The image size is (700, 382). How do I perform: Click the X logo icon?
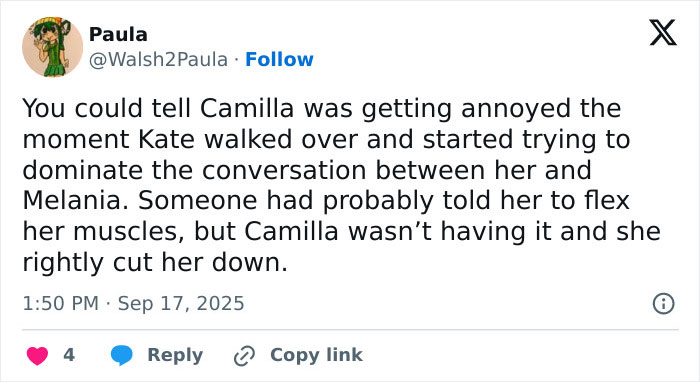pos(663,33)
